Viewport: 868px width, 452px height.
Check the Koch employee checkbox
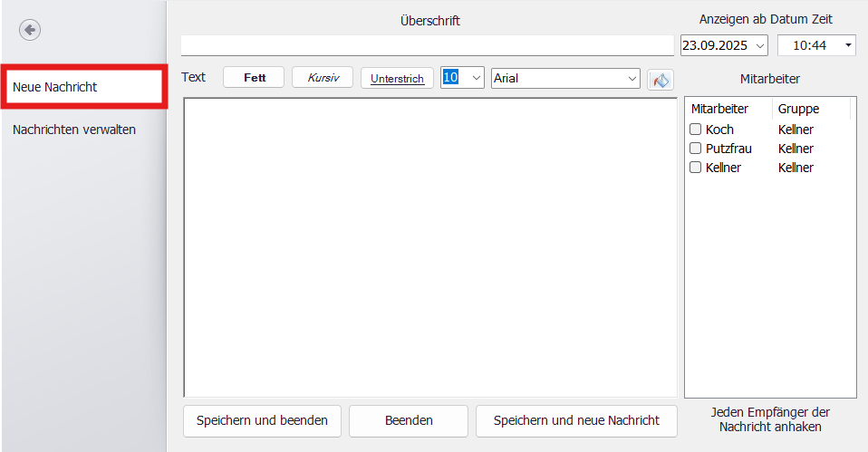[695, 130]
